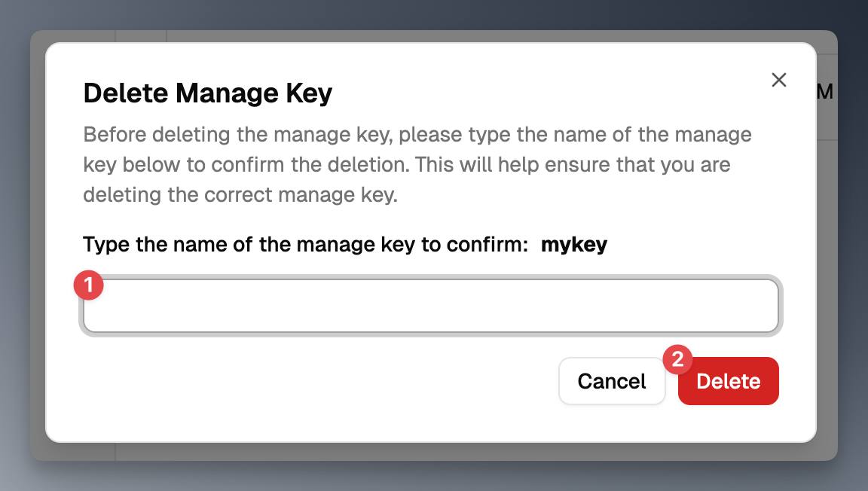Click the partially visible M behind the dialog
Viewport: 868px width, 491px height.
826,91
